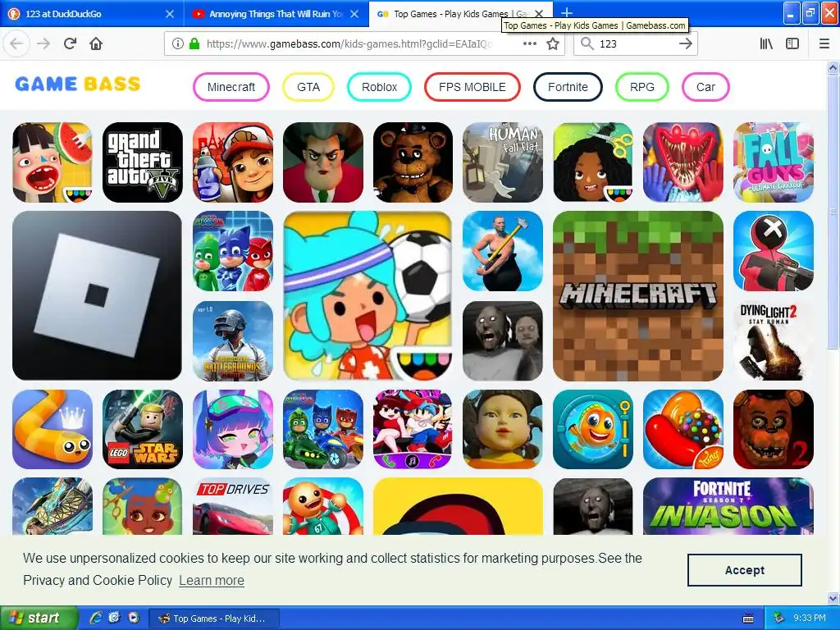Reload the current page

70,43
